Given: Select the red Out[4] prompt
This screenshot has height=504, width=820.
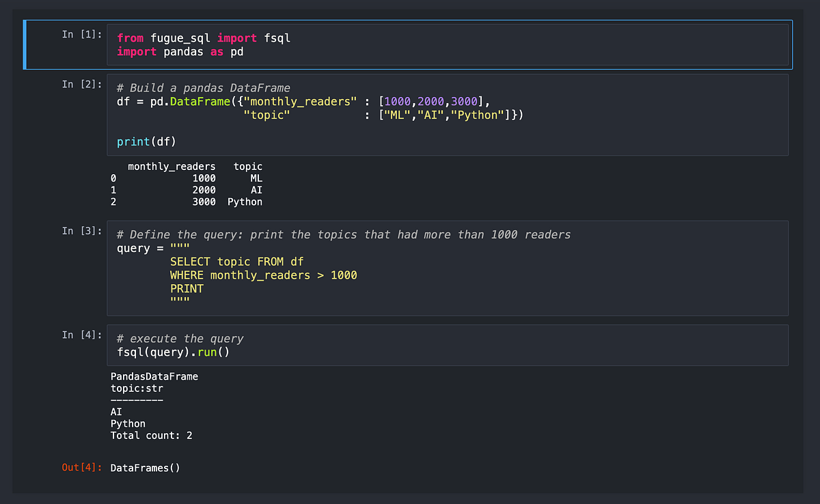Looking at the screenshot, I should [82, 468].
